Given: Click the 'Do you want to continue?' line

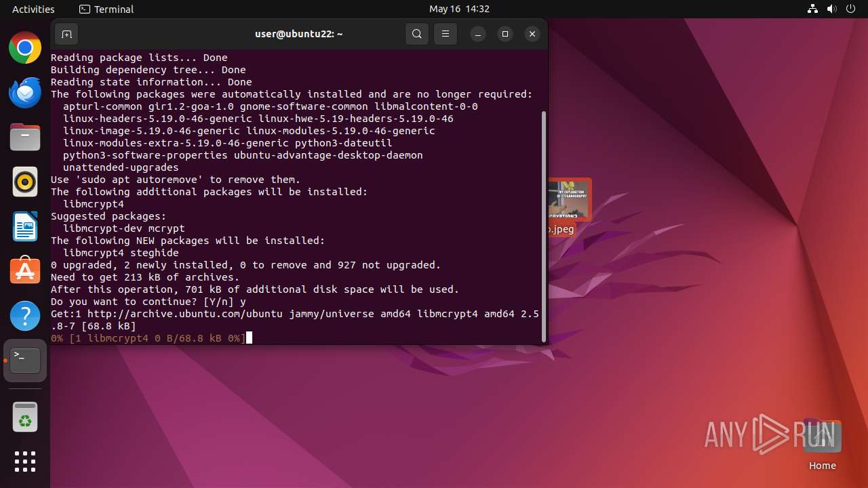Looking at the screenshot, I should tap(149, 302).
